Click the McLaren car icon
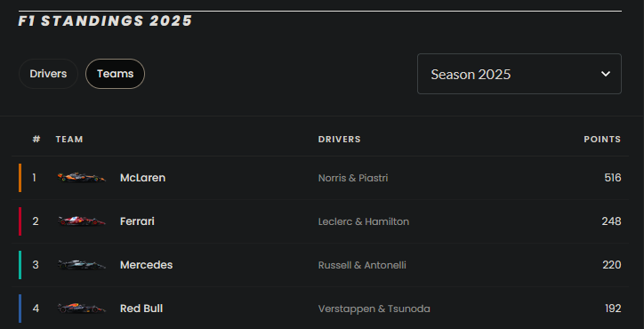The image size is (644, 329). click(x=81, y=178)
